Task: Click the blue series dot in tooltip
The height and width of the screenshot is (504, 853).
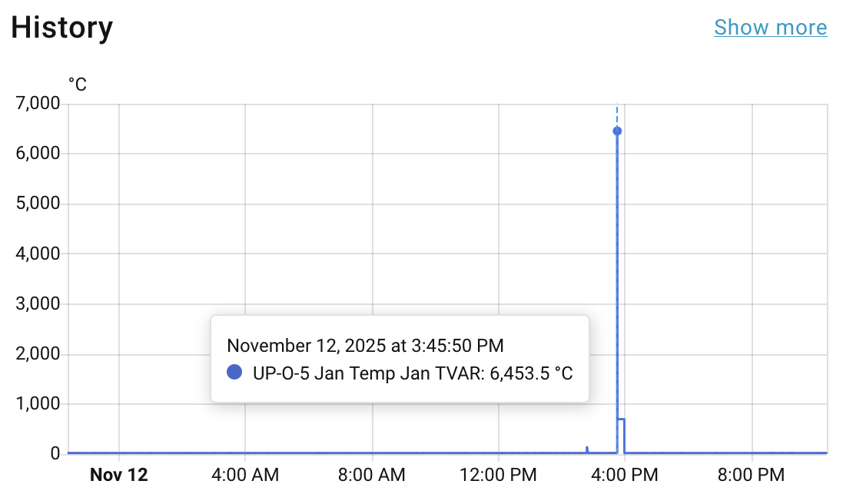Action: click(235, 373)
